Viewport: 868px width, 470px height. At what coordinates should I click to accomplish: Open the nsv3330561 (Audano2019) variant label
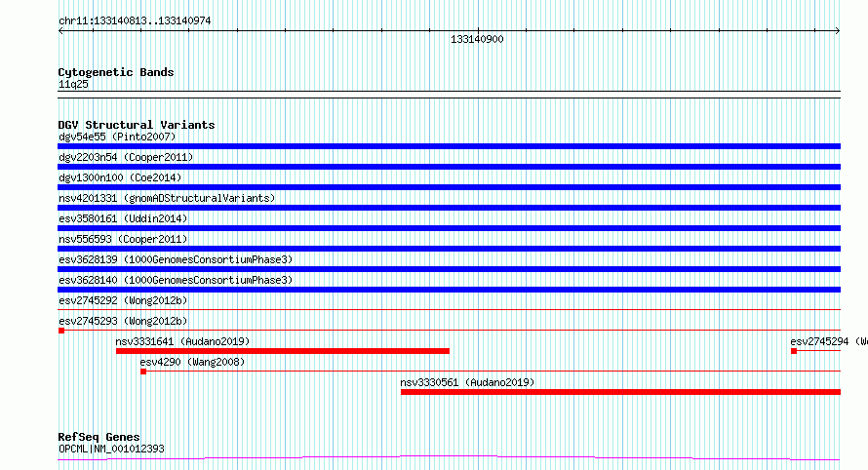(467, 382)
